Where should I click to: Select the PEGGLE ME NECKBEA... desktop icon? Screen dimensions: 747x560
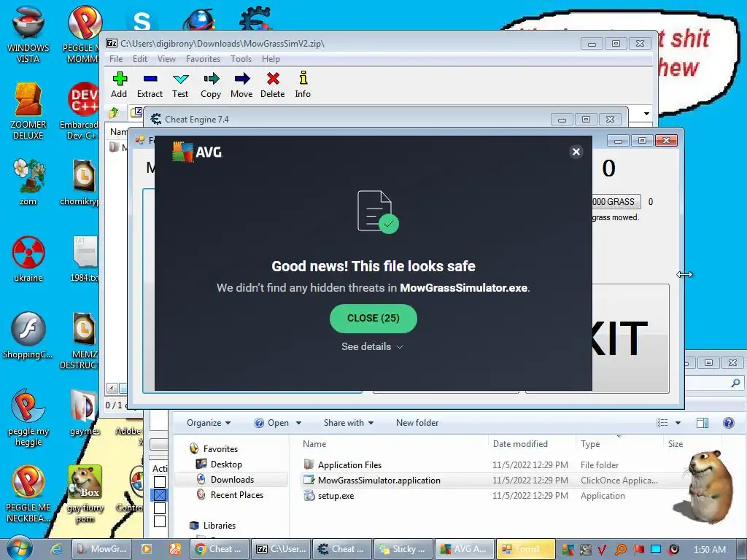tap(28, 494)
